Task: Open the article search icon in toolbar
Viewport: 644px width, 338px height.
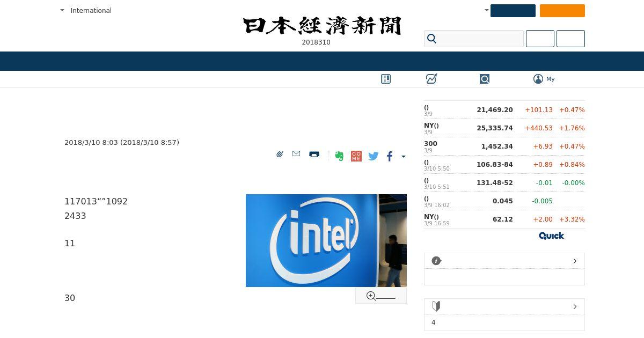Action: click(x=485, y=79)
